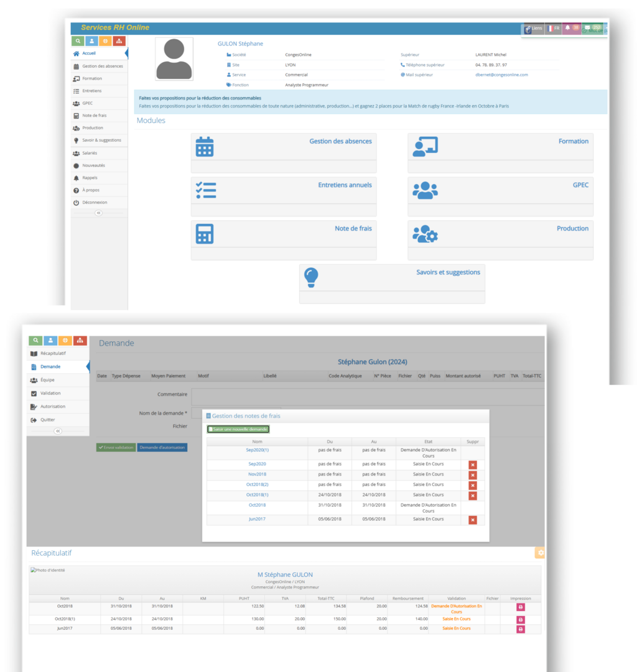Collapse the sidebar with double-chevron control
Image resolution: width=637 pixels, height=672 pixels.
98,213
